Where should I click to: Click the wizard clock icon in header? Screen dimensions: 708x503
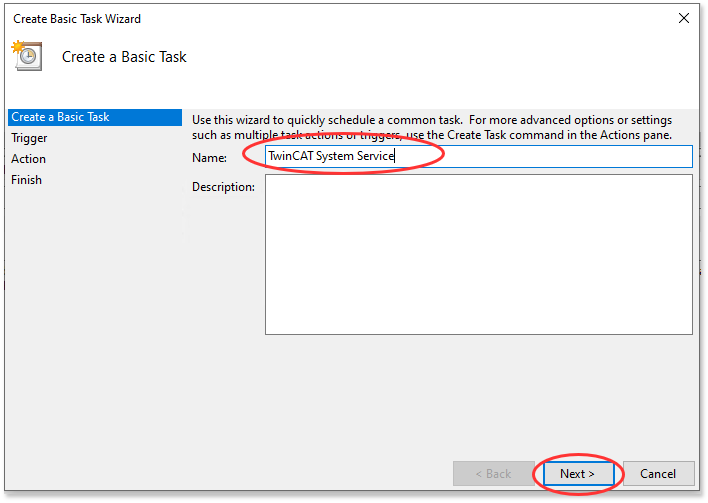pos(25,56)
